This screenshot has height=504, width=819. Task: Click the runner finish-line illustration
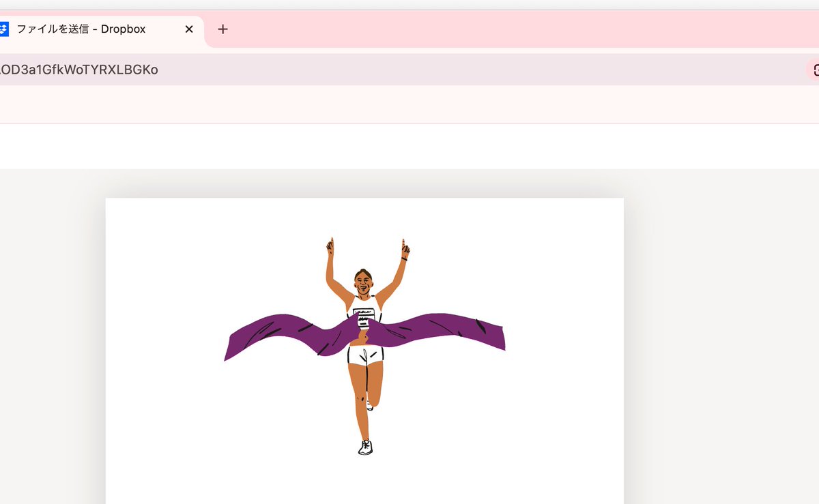(x=364, y=346)
